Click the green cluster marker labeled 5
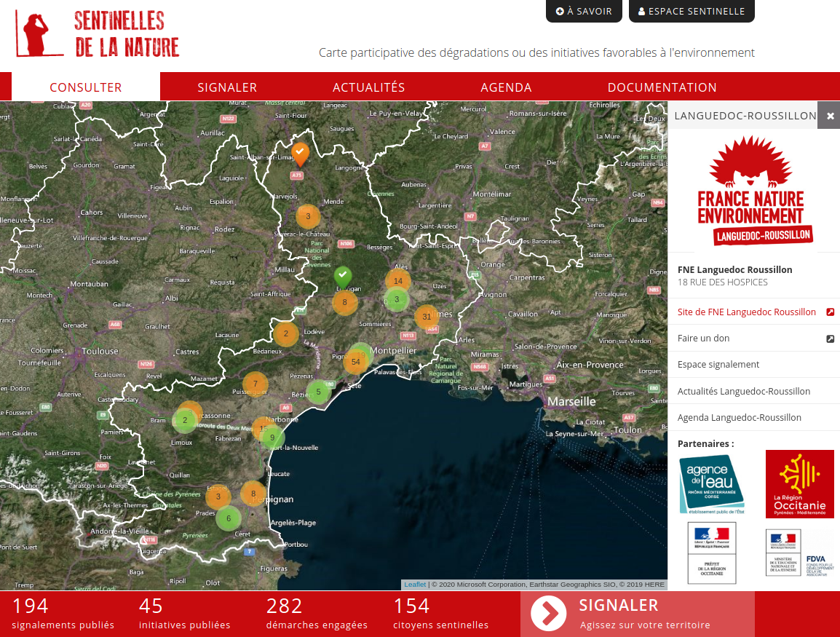The width and height of the screenshot is (840, 637). pos(318,392)
